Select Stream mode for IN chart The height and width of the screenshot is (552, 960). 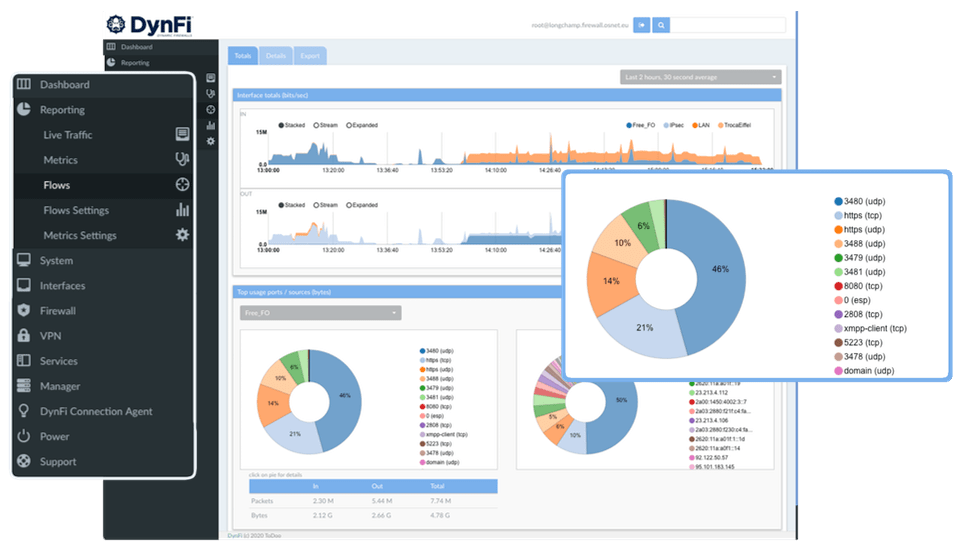click(x=326, y=125)
